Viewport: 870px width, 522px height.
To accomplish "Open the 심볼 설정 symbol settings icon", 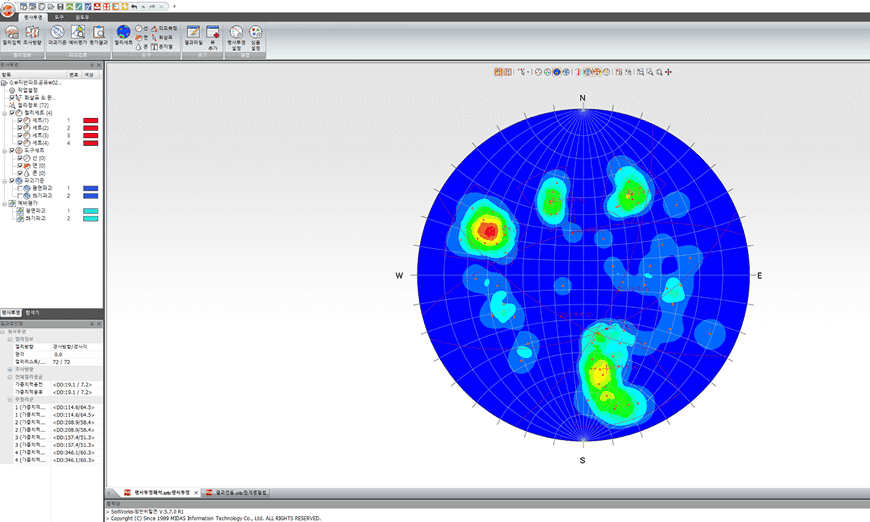I will (x=255, y=38).
